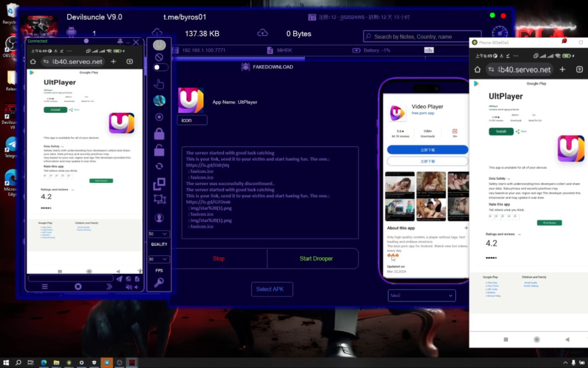Tap the Android recents square in Connected window

60,271
